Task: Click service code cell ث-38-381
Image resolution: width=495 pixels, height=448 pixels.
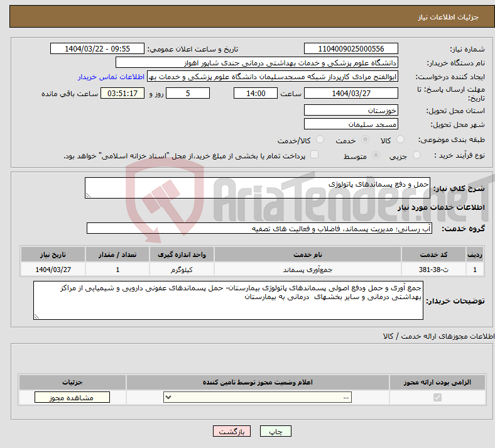Action: coord(434,270)
